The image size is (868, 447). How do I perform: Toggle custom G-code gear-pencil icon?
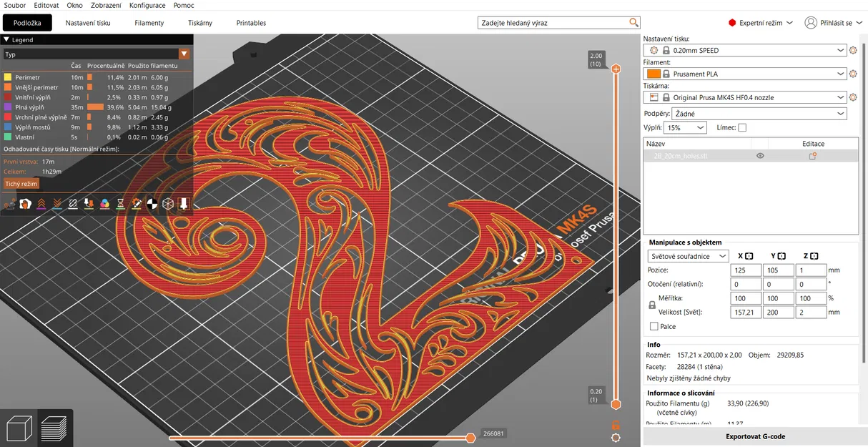point(136,204)
